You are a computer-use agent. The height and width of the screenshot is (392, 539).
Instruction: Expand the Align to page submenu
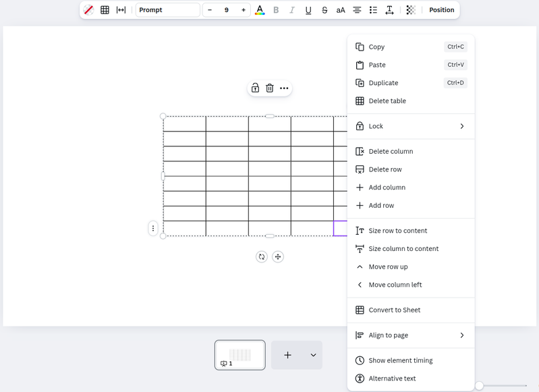[x=411, y=335]
